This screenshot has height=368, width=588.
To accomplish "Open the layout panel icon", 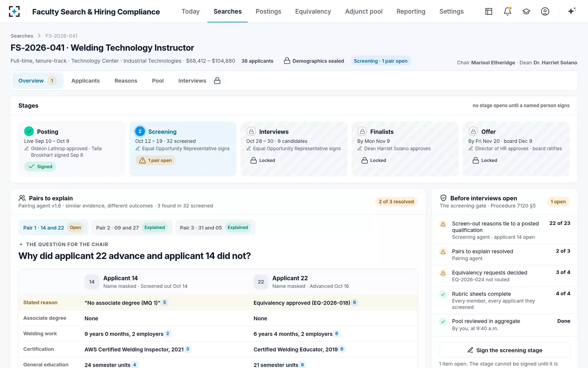I will 489,11.
